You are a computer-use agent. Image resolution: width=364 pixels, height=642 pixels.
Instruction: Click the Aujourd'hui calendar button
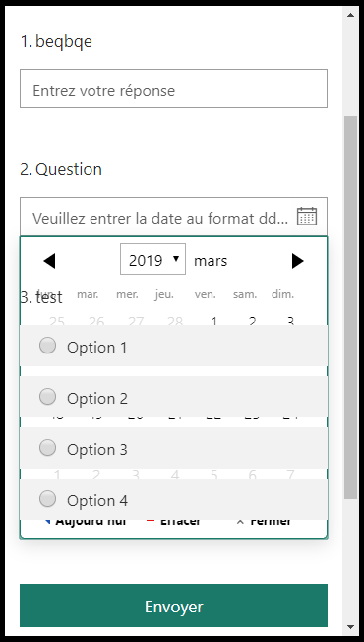tap(86, 522)
